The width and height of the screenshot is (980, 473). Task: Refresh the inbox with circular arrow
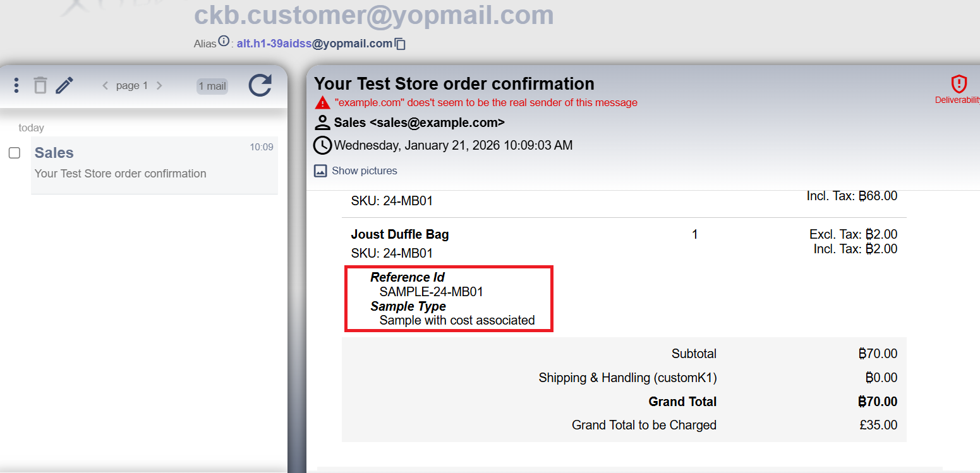[260, 85]
